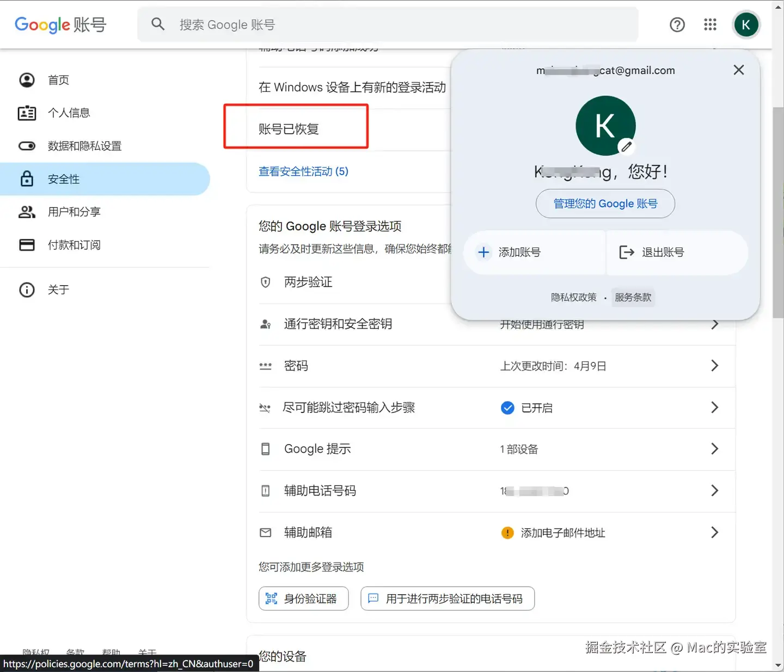Click the 用户和分享 people icon

tap(27, 212)
